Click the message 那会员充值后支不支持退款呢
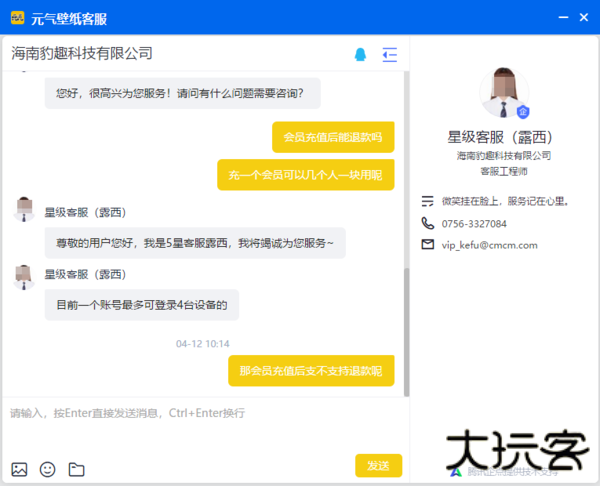Image resolution: width=600 pixels, height=486 pixels. 311,371
